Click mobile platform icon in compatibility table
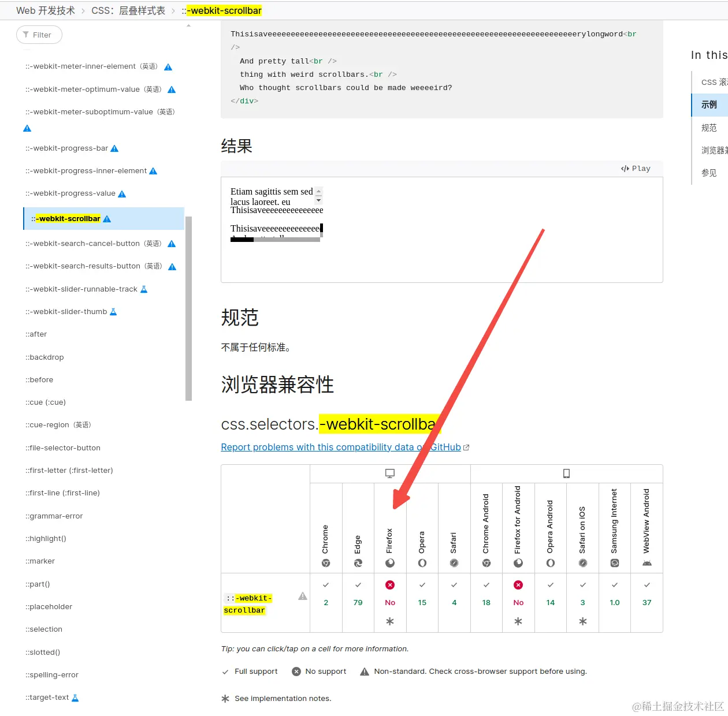Image resolution: width=728 pixels, height=716 pixels. pyautogui.click(x=567, y=473)
